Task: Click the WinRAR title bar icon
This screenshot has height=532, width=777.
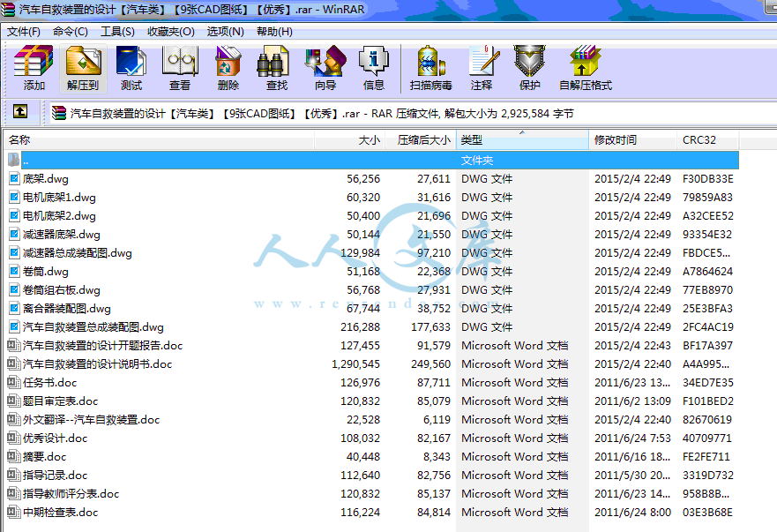Action: coord(8,9)
